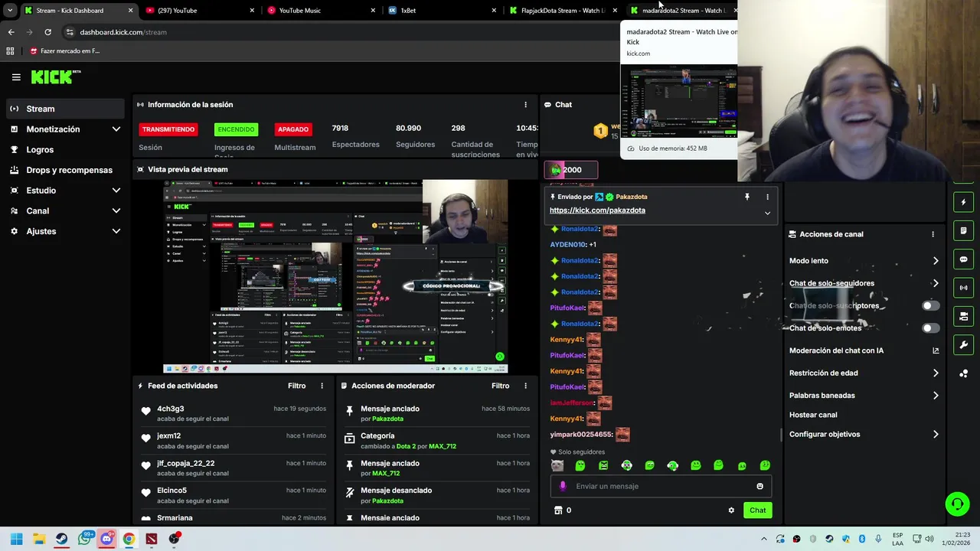Open options menu of Acciones de moderador
This screenshot has width=980, height=551.
point(525,386)
